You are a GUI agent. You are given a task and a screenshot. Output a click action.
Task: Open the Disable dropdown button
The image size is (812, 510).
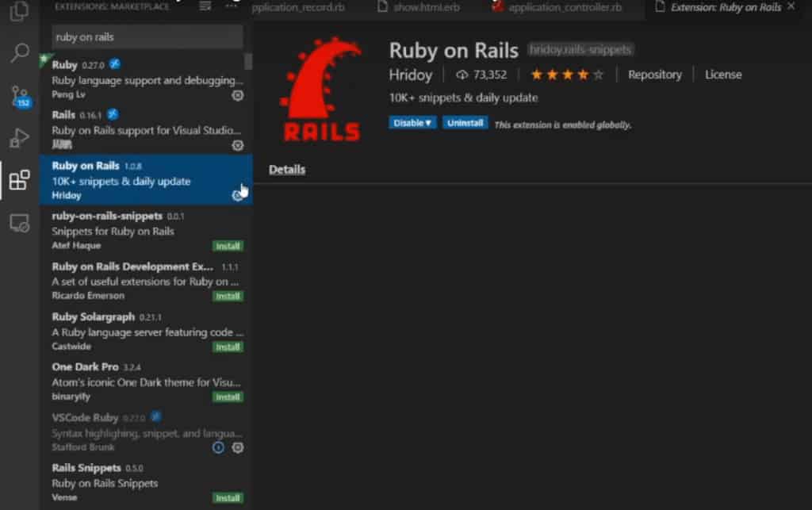[412, 123]
